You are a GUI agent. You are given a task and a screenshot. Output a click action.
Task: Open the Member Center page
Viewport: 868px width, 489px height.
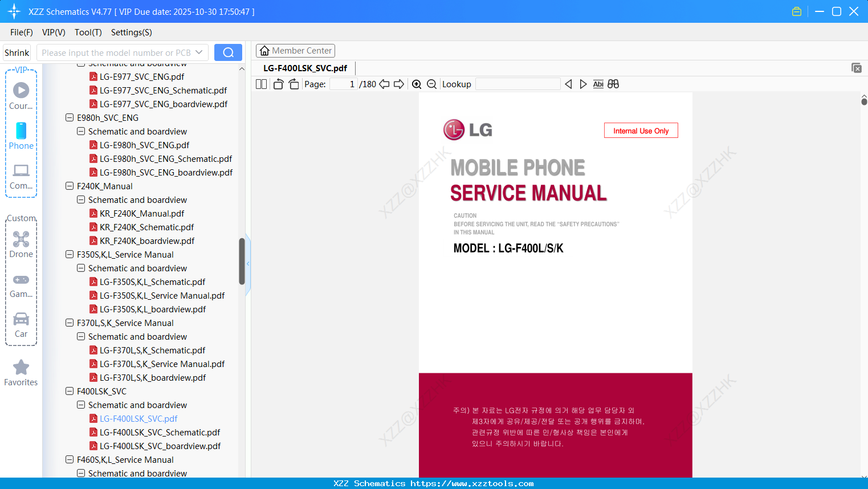pos(295,50)
